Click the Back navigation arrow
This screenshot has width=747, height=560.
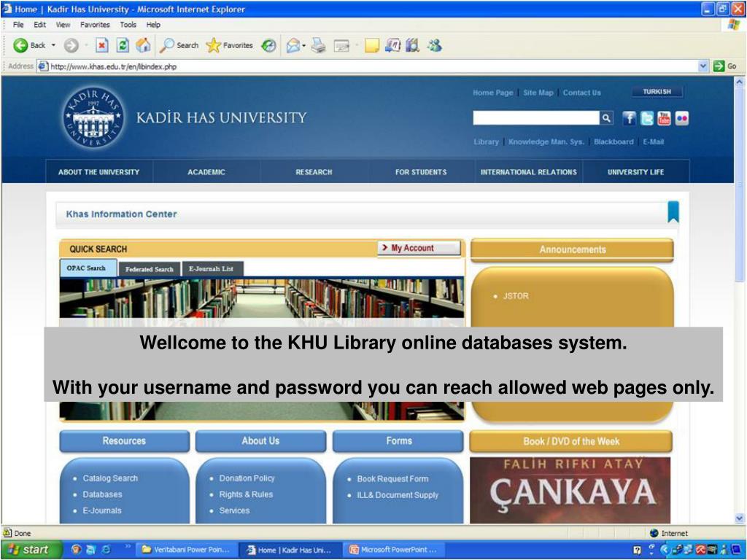20,45
